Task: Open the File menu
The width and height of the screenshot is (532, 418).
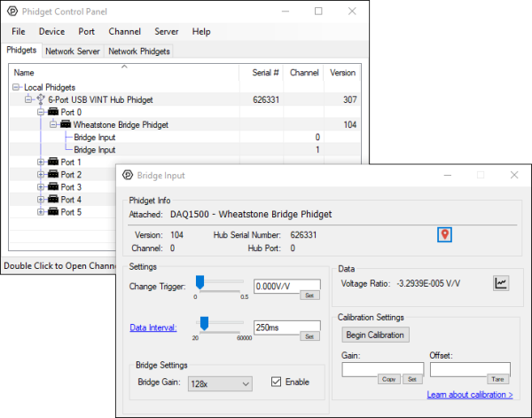Action: click(x=19, y=32)
